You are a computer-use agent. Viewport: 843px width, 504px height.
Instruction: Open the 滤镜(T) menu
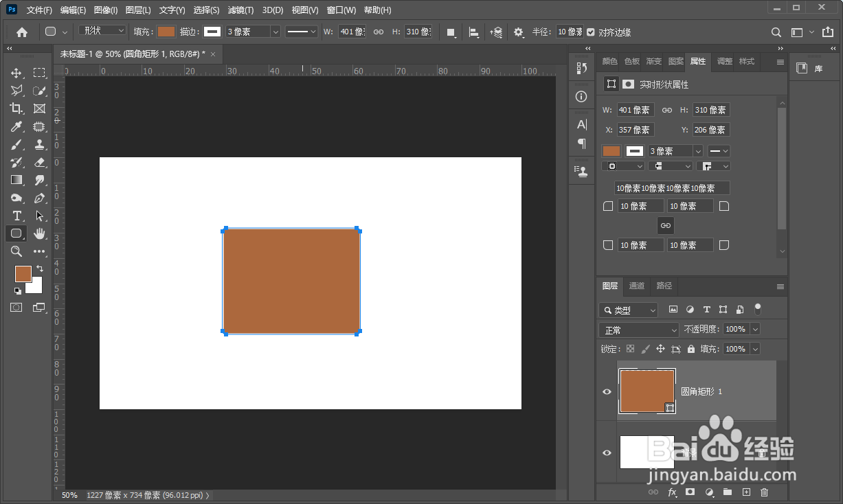(x=240, y=10)
